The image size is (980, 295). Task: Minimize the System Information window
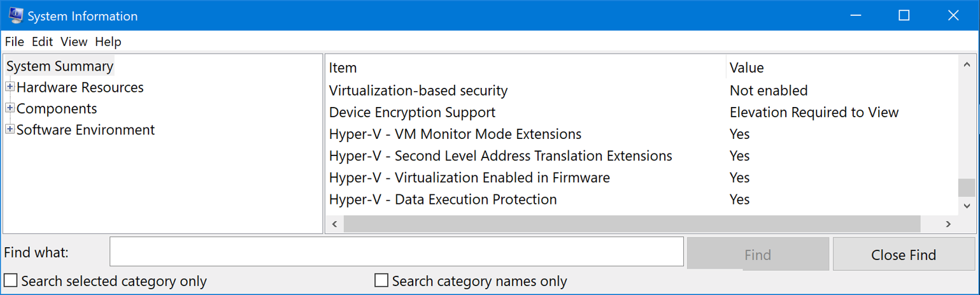855,16
